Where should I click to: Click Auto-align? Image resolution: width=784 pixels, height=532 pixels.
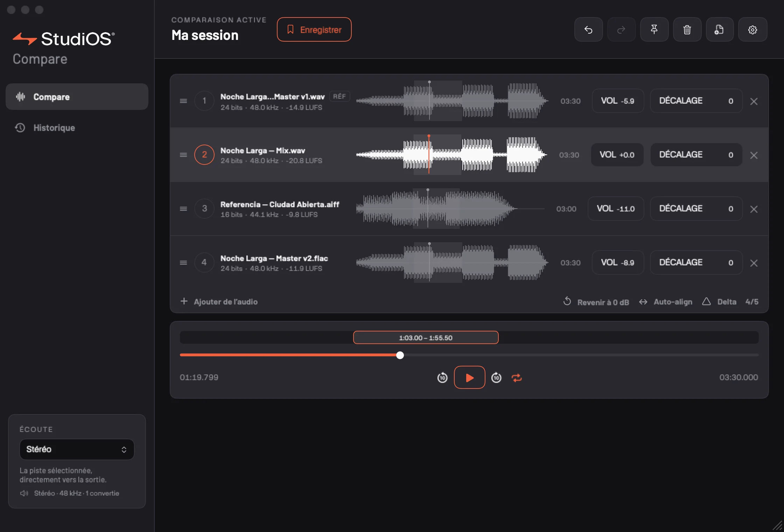[666, 302]
